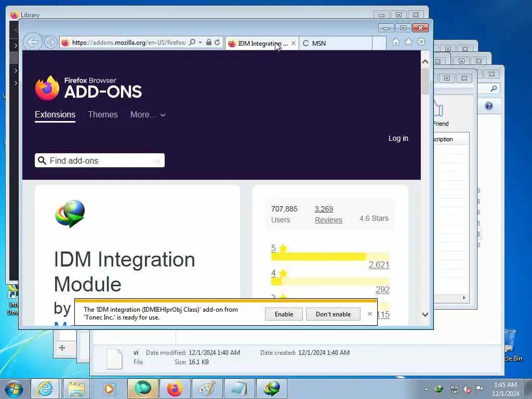Click the 2,621 reviews count link
Screen dimensions: 532x399
(x=379, y=264)
